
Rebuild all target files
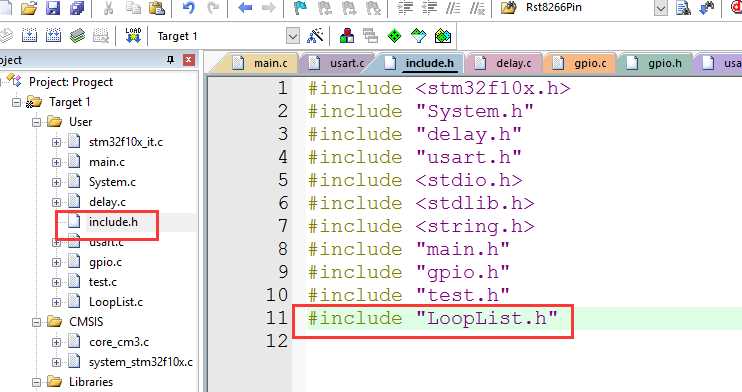pos(53,36)
